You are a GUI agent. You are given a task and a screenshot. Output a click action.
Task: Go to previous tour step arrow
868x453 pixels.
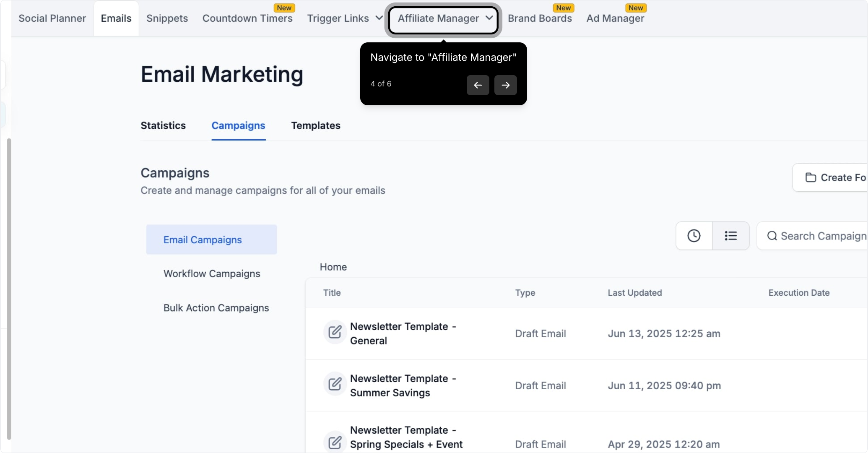[x=478, y=85]
